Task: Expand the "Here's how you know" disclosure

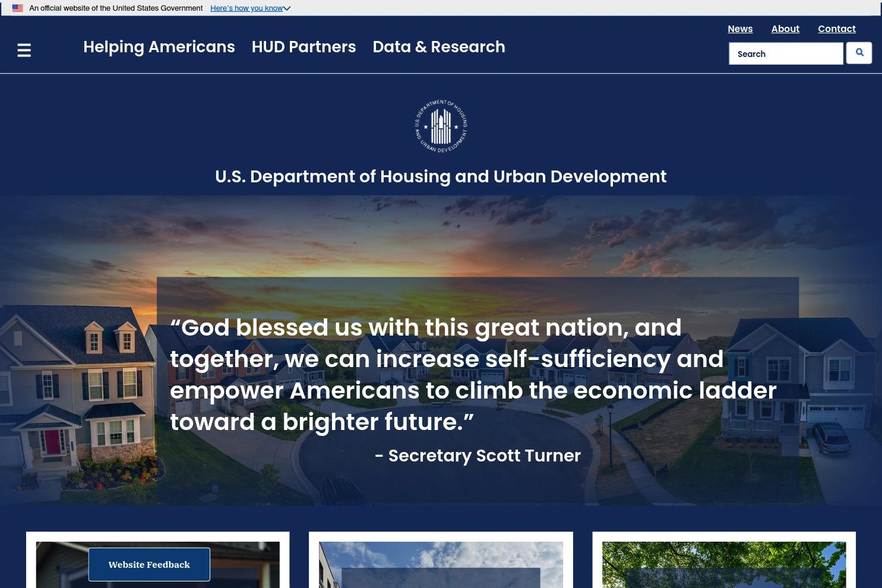Action: (x=246, y=8)
